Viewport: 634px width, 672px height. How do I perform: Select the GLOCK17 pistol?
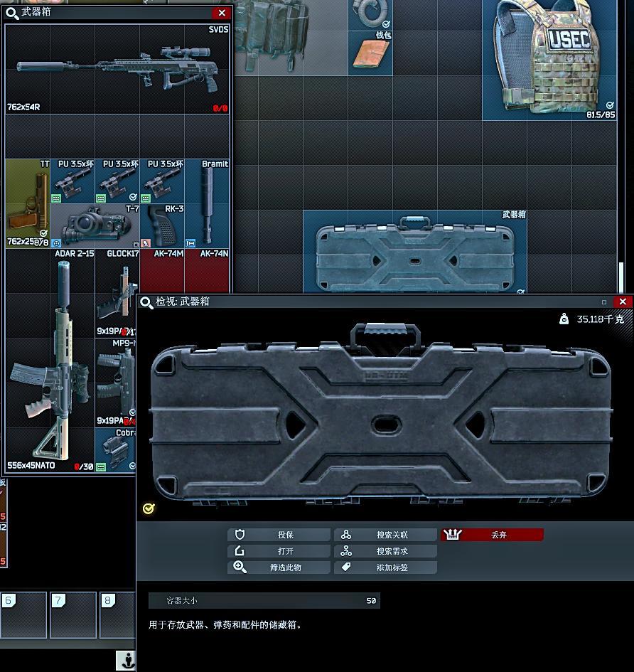(x=116, y=293)
